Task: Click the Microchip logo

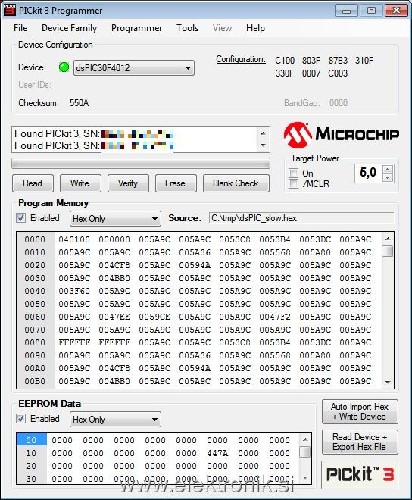Action: 341,134
